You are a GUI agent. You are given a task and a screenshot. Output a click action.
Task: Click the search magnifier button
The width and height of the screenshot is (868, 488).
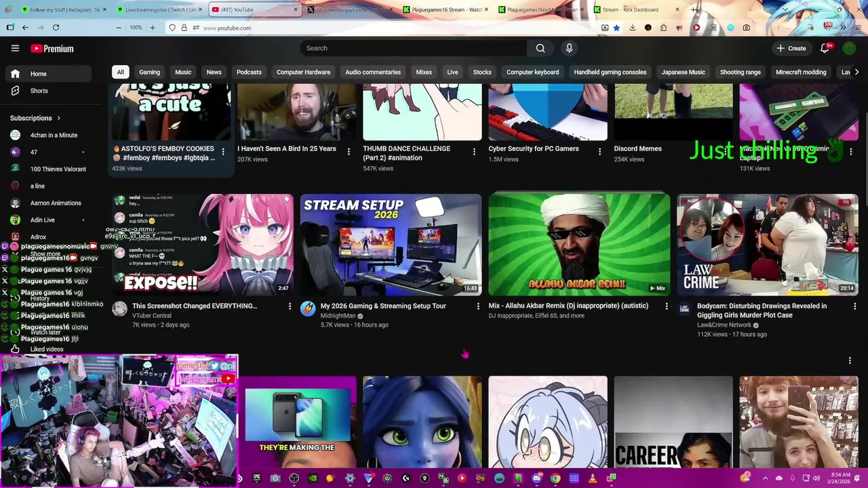[x=540, y=48]
